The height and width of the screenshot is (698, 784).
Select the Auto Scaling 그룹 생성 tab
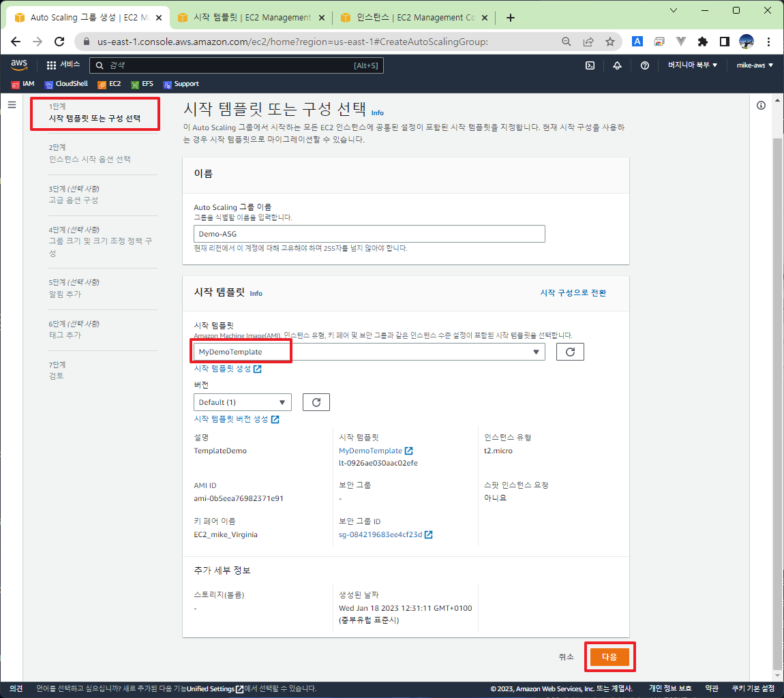(x=89, y=18)
